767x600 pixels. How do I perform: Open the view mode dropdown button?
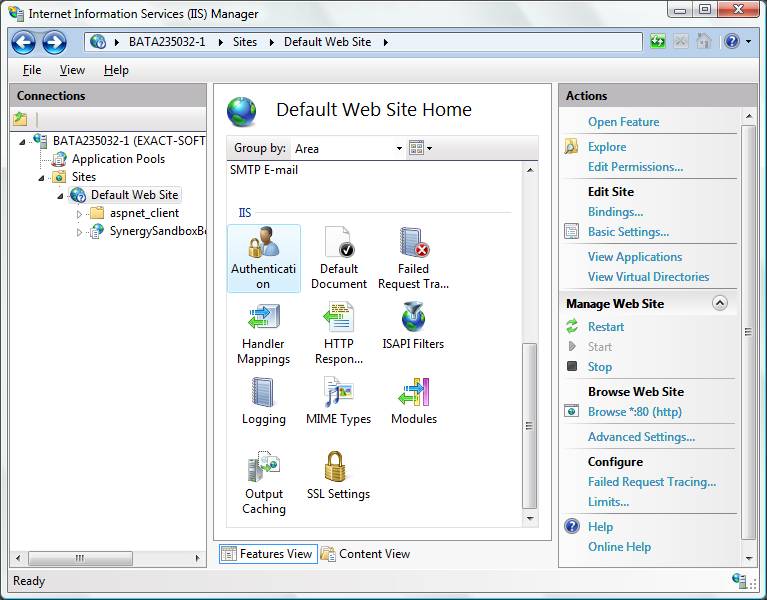(421, 148)
